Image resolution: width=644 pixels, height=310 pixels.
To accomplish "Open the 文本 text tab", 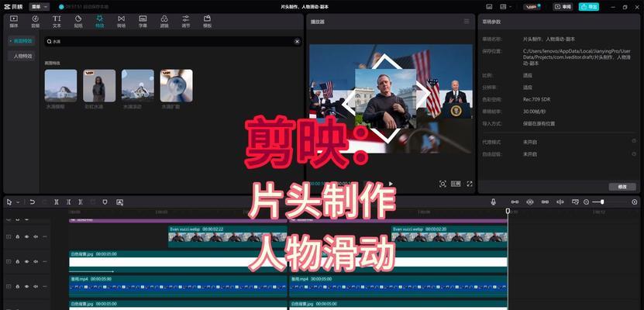I will coord(57,22).
